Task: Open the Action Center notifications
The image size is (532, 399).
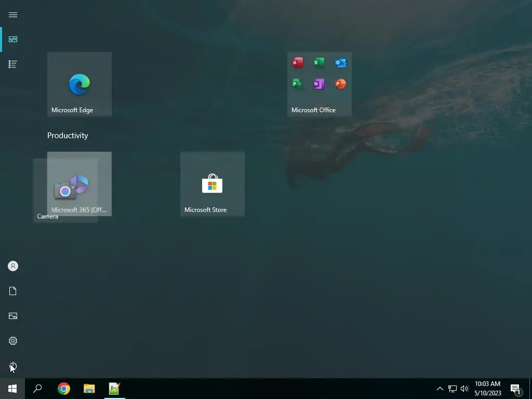Action: 516,389
